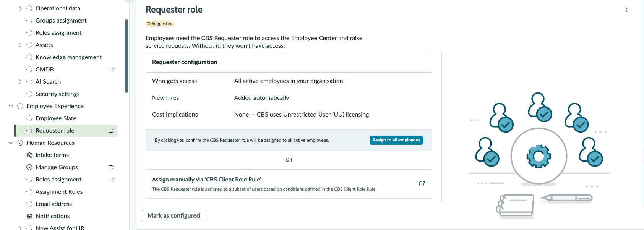Click the 'Requester role' page title

(x=174, y=10)
